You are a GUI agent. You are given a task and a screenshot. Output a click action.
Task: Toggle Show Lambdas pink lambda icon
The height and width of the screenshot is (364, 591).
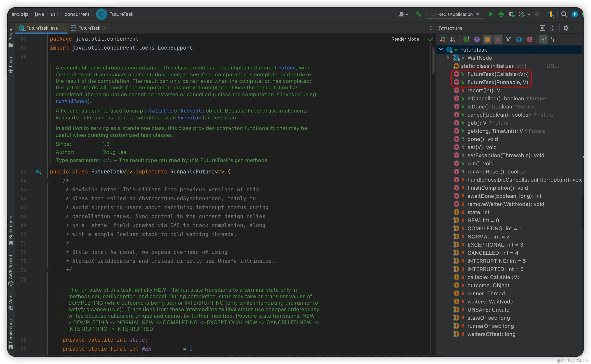click(x=529, y=39)
